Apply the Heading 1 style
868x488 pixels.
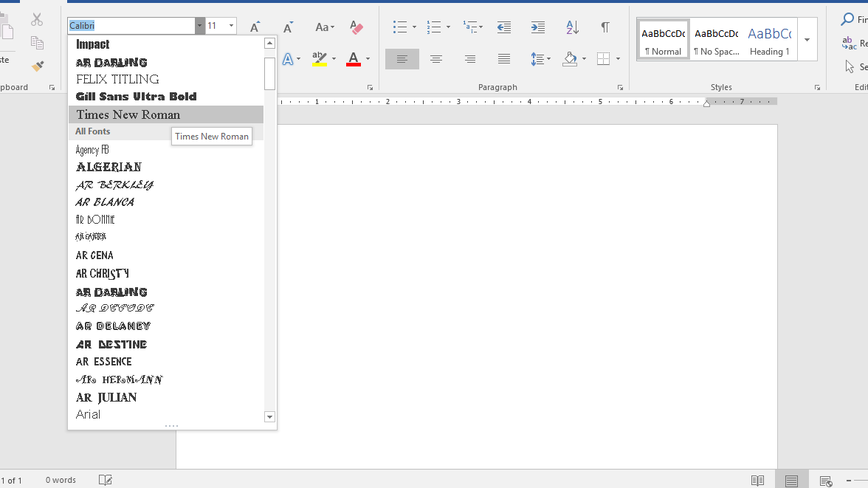click(770, 39)
